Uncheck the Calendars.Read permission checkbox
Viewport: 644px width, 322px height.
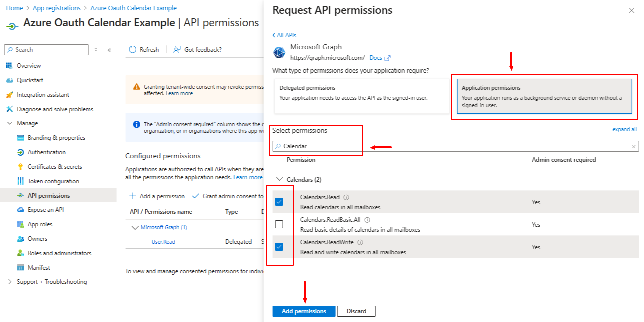click(279, 202)
